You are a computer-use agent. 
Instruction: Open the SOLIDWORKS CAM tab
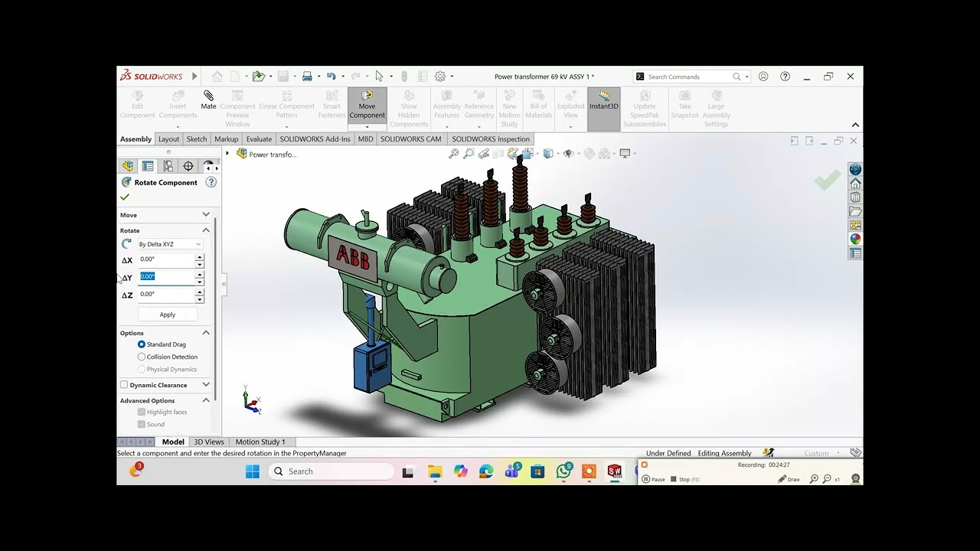tap(410, 139)
